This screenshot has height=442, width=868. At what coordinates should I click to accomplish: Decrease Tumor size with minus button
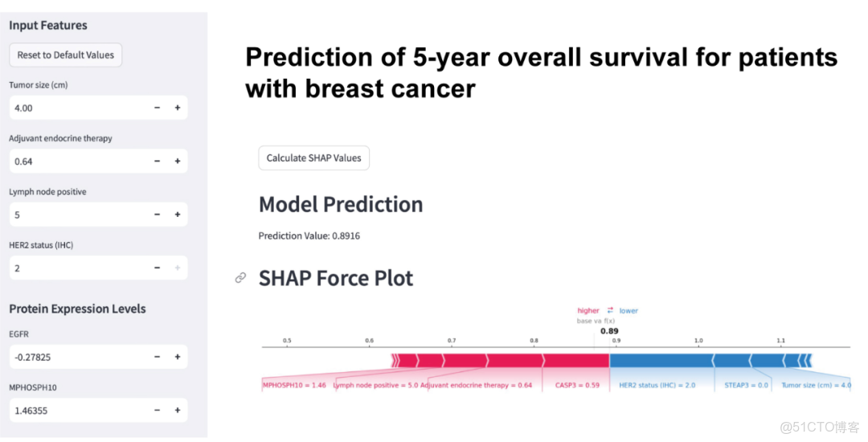tap(157, 108)
